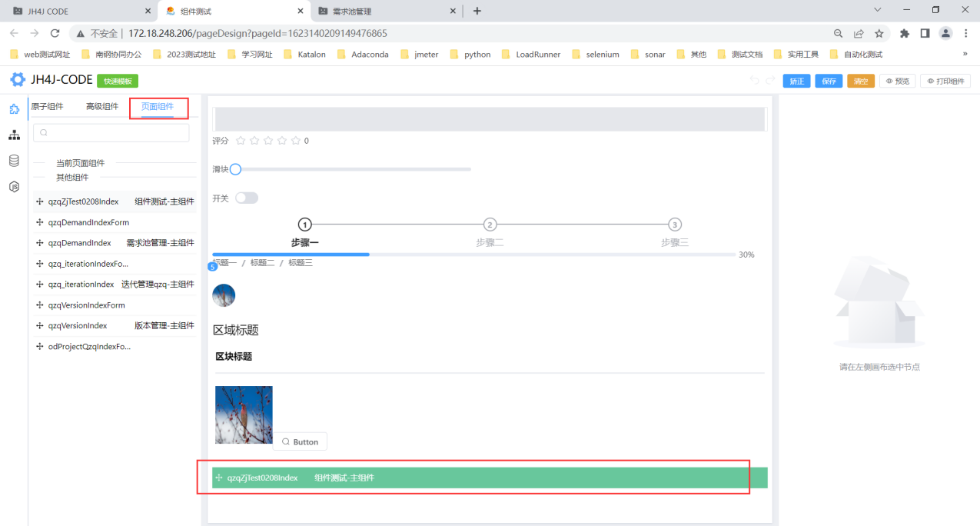Click the redo arrow in top toolbar

point(769,81)
